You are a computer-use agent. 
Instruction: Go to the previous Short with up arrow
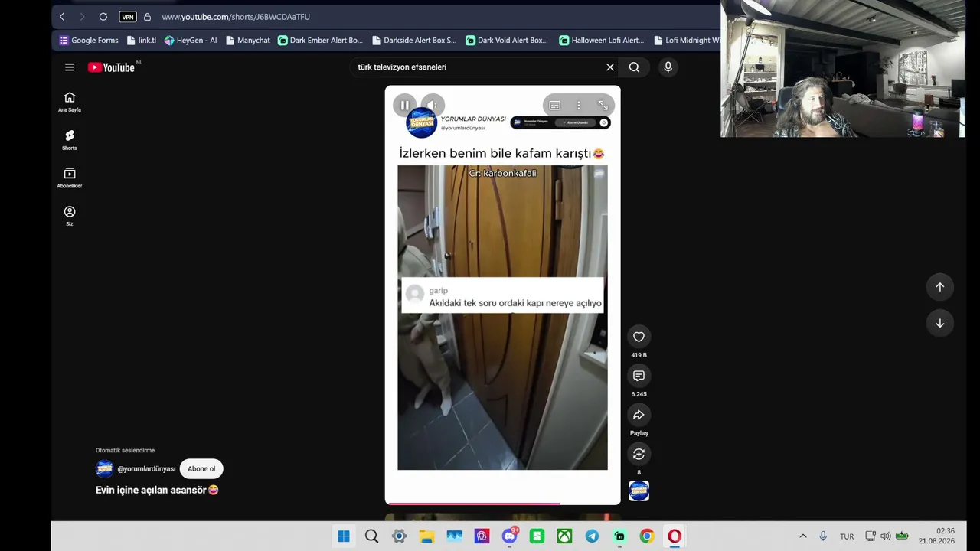click(940, 287)
